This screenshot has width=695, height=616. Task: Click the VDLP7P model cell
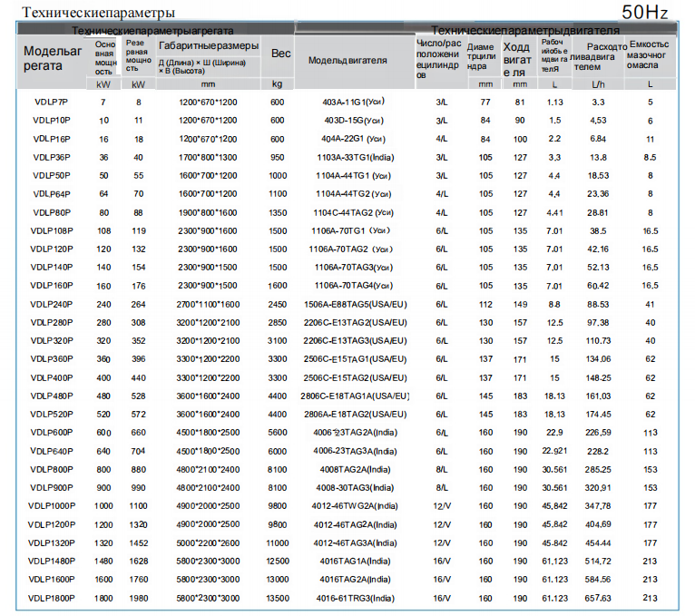pos(52,102)
